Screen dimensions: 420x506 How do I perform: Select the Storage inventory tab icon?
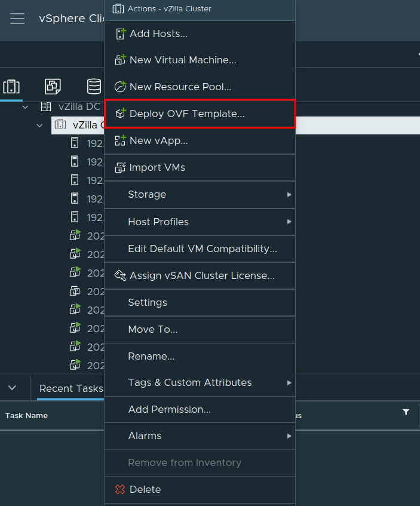[x=94, y=87]
